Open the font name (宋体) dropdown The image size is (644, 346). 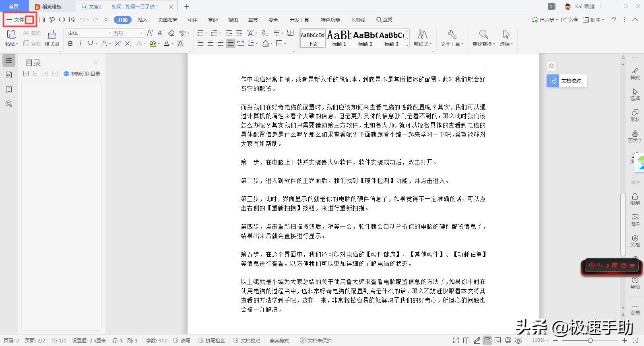(109, 33)
